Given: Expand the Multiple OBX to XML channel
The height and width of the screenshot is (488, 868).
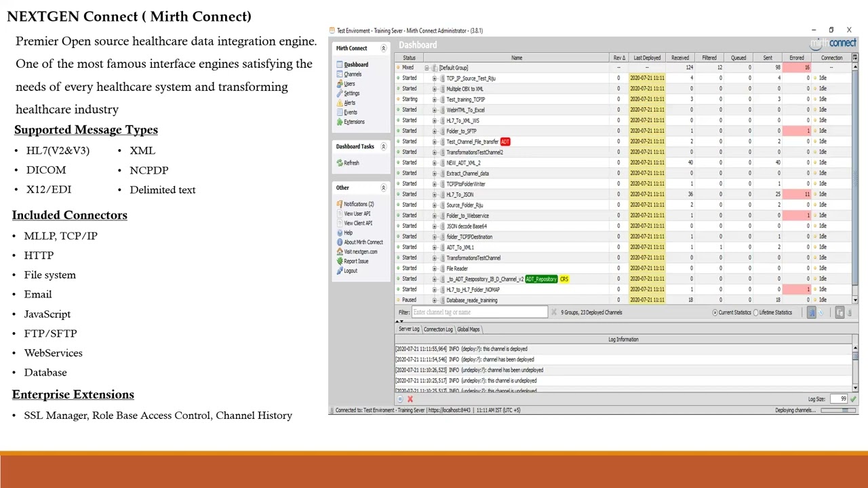Looking at the screenshot, I should tap(434, 89).
